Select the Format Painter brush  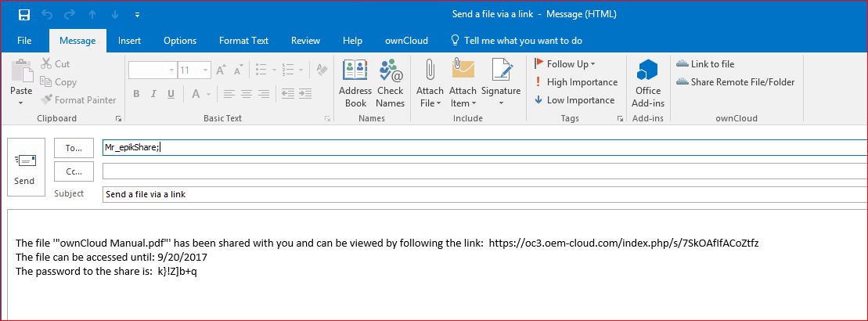(78, 100)
